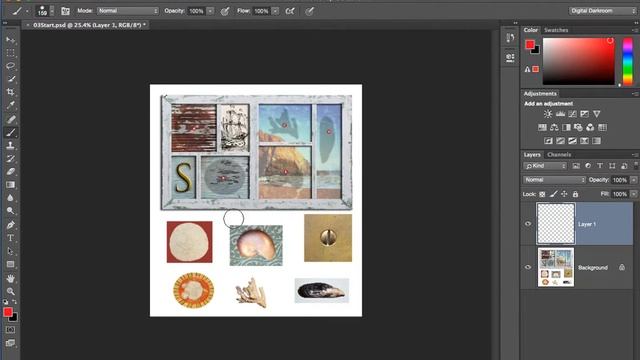The image size is (640, 360).
Task: Toggle pressure for opacity
Action: 225,11
